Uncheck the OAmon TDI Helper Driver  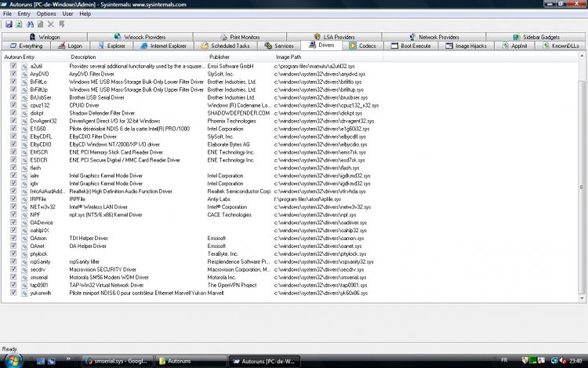(x=13, y=238)
